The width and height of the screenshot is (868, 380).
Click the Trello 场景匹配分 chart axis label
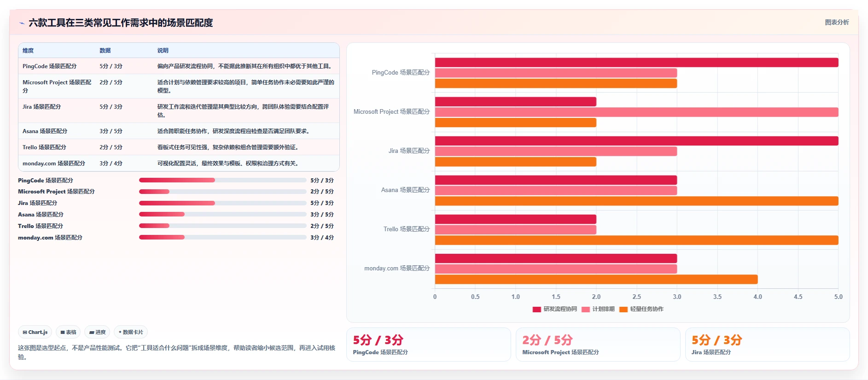point(407,229)
